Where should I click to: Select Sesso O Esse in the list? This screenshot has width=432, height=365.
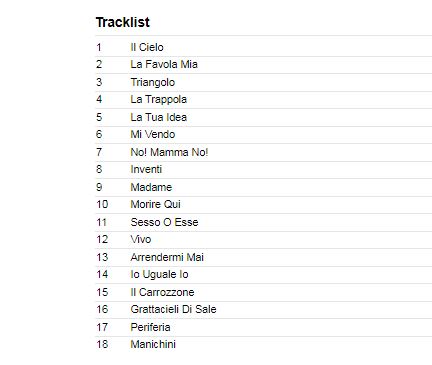click(164, 222)
